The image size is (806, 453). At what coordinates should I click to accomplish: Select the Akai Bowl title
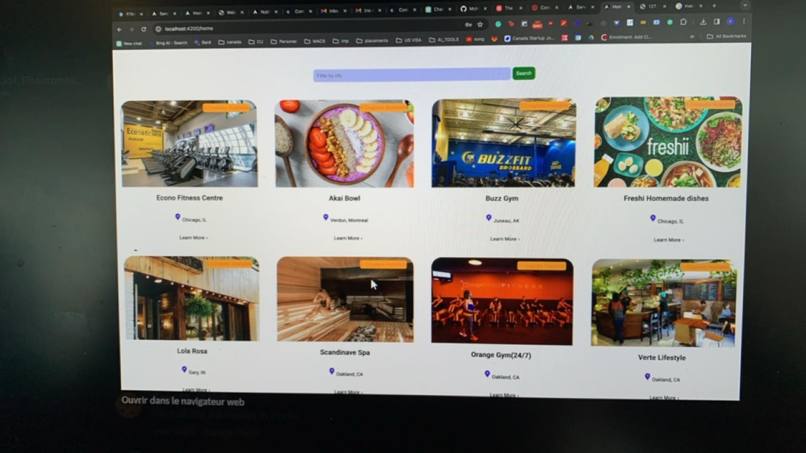coord(344,198)
